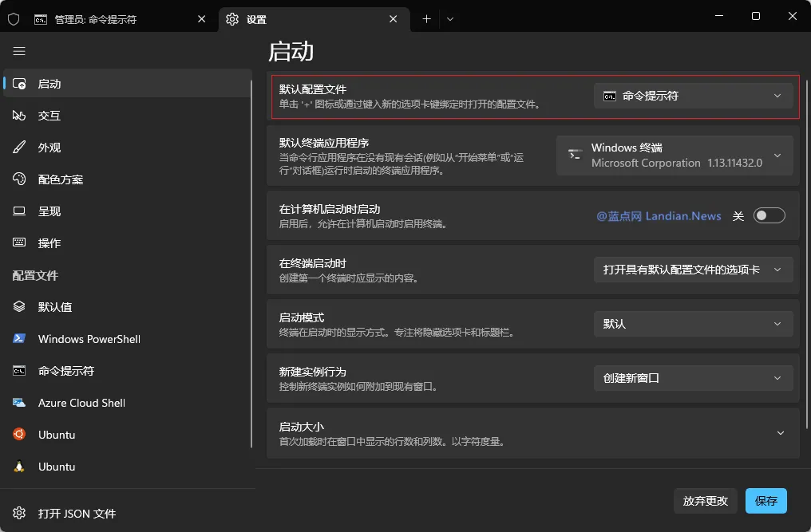Open the 交互 interaction icon in sidebar
The height and width of the screenshot is (532, 811).
[19, 116]
